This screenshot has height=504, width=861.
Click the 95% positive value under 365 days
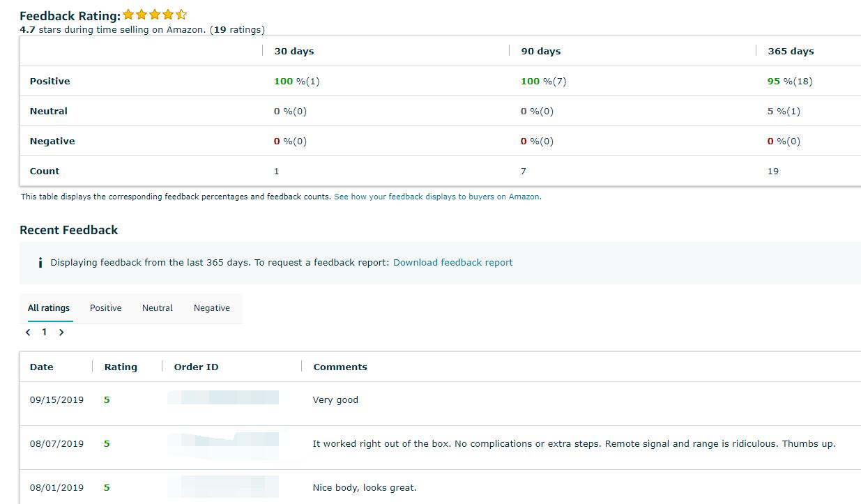789,82
